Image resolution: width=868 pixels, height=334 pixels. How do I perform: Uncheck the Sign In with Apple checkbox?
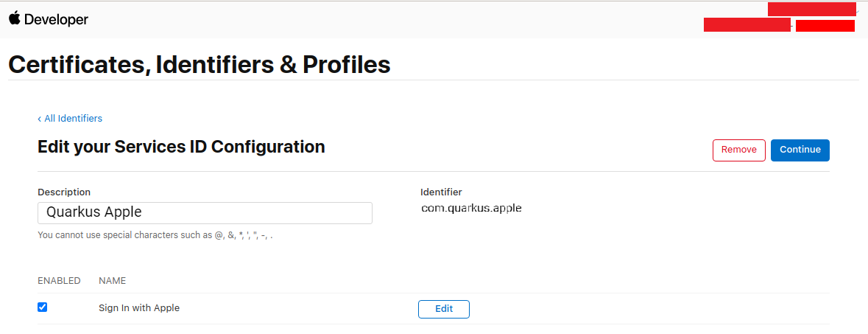pyautogui.click(x=42, y=307)
